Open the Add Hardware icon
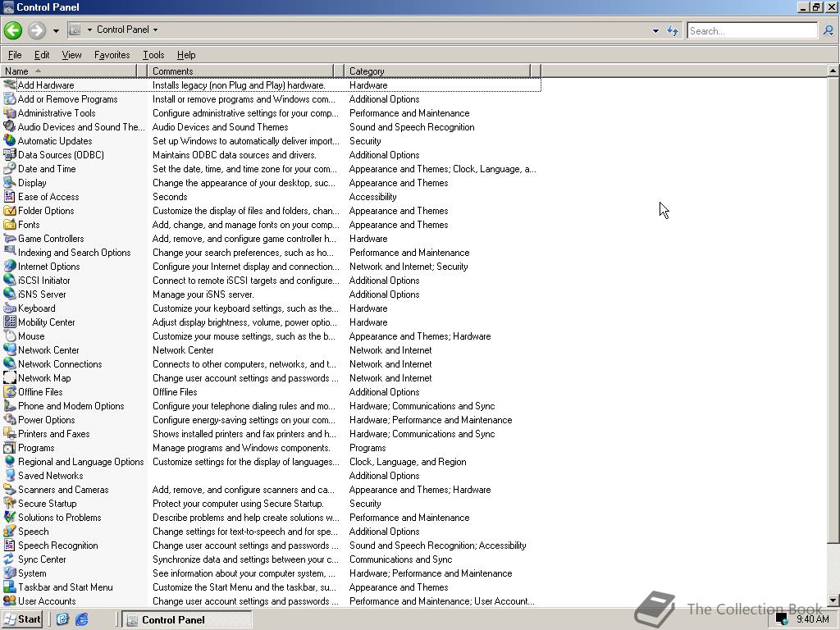Viewport: 840px width, 630px height. 10,84
